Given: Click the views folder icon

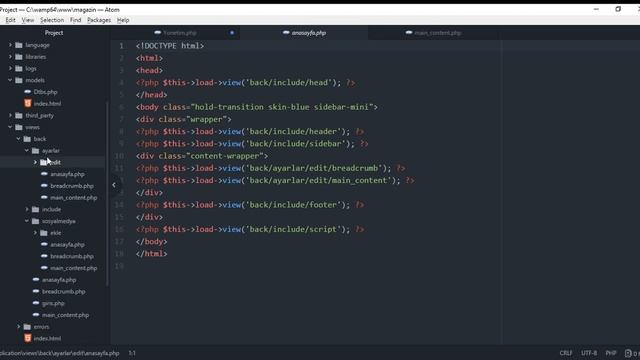Looking at the screenshot, I should coord(19,127).
